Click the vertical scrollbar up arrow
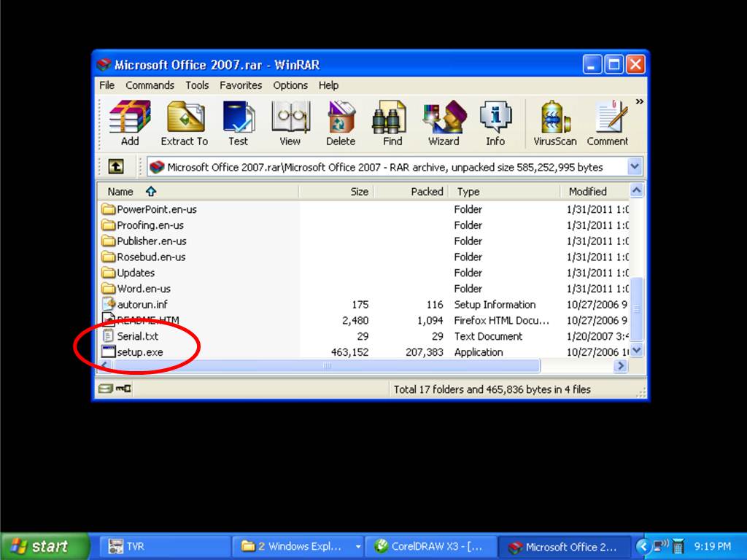The width and height of the screenshot is (747, 560). (636, 191)
